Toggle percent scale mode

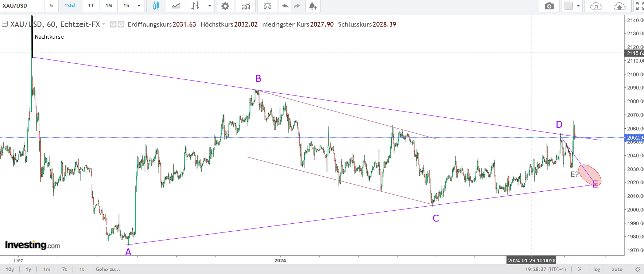pos(579,270)
